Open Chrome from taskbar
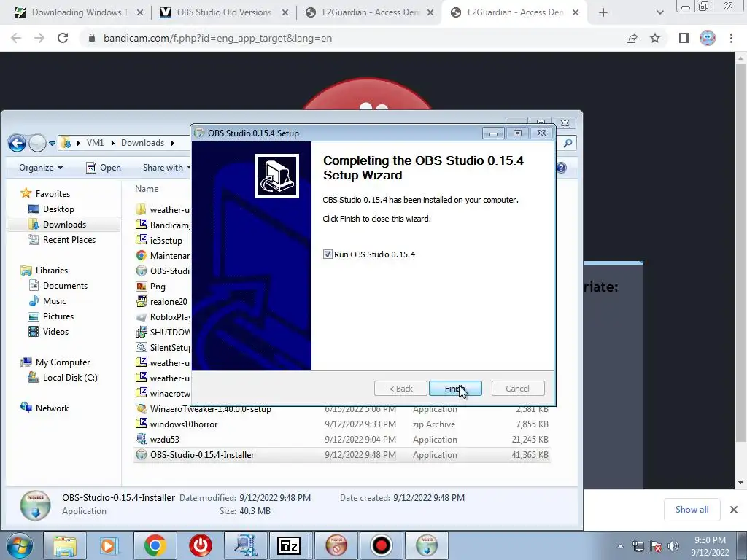This screenshot has height=560, width=747. point(155,545)
